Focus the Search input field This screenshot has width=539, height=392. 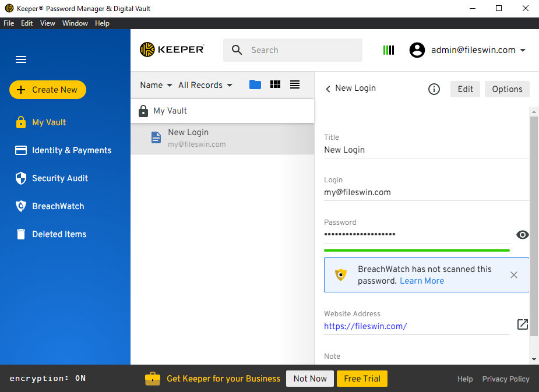[x=293, y=50]
